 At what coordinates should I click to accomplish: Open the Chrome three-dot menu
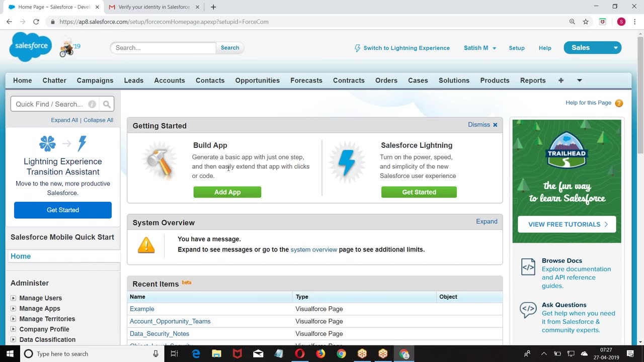click(x=635, y=22)
